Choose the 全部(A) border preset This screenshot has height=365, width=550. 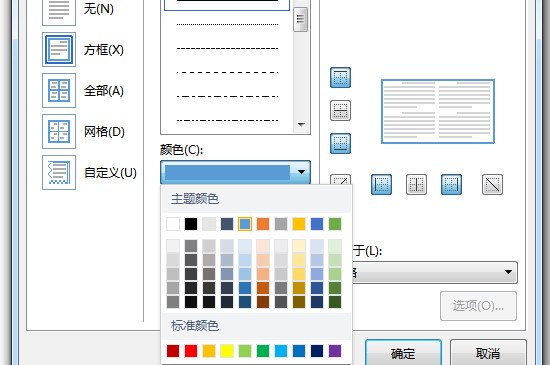pos(59,90)
